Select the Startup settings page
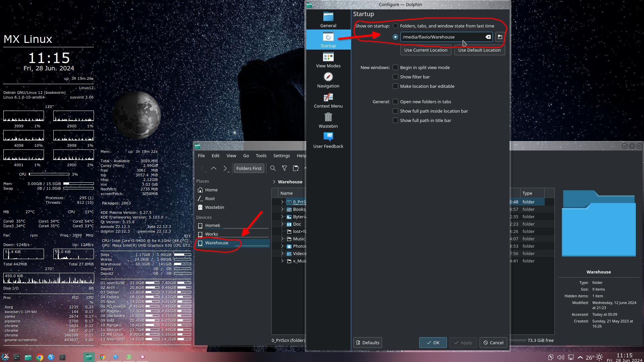 (328, 40)
